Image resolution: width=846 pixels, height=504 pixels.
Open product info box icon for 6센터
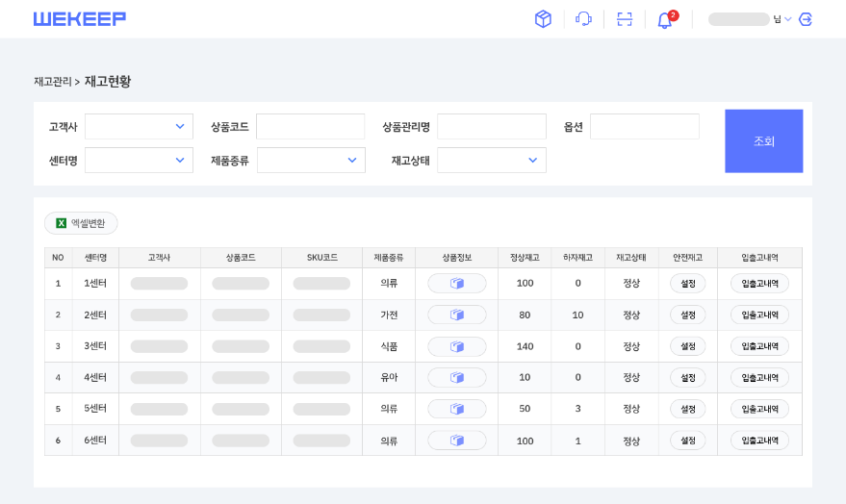coord(457,441)
